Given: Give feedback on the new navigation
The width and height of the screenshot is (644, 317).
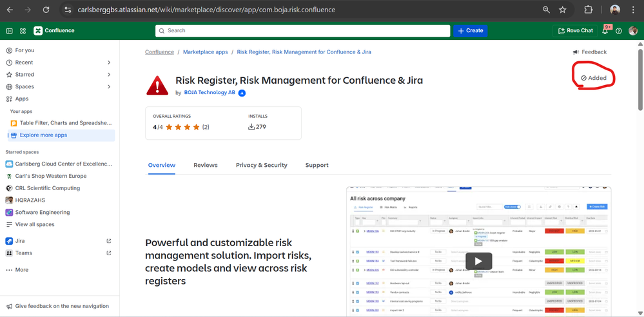Looking at the screenshot, I should point(57,306).
